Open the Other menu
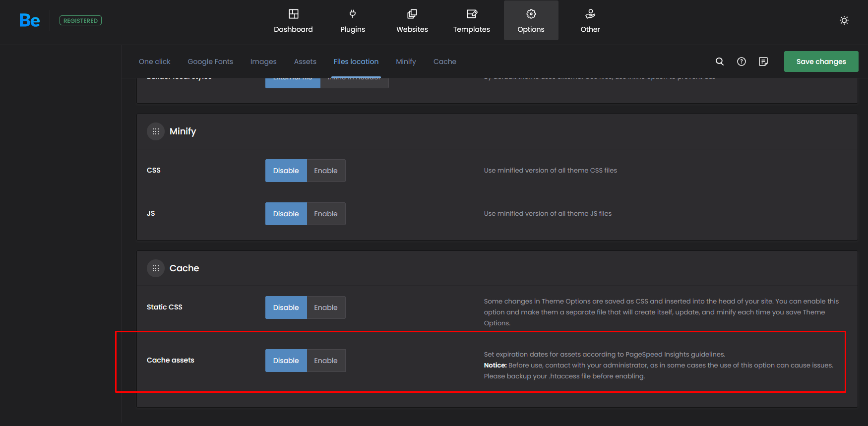Image resolution: width=868 pixels, height=426 pixels. pyautogui.click(x=590, y=21)
